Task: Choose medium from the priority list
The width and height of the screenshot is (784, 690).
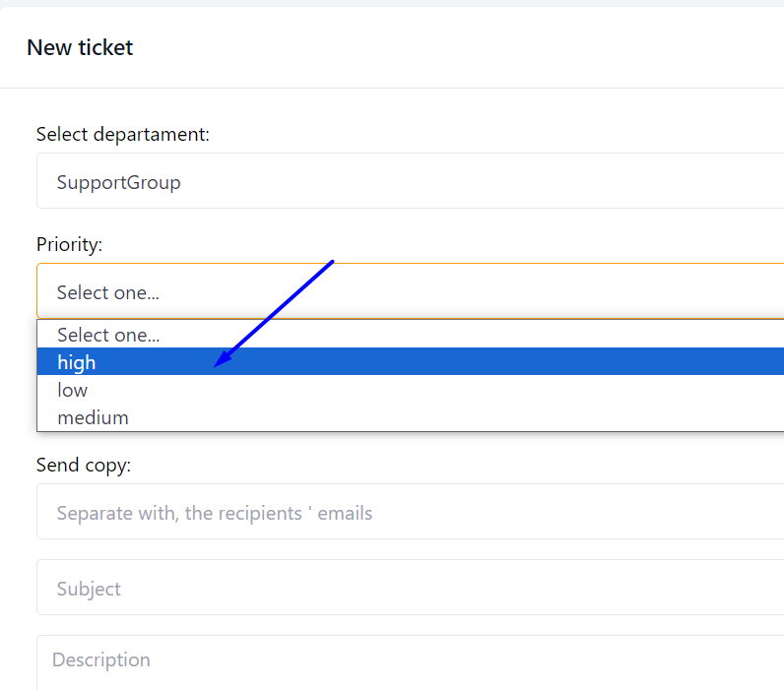Action: point(93,417)
